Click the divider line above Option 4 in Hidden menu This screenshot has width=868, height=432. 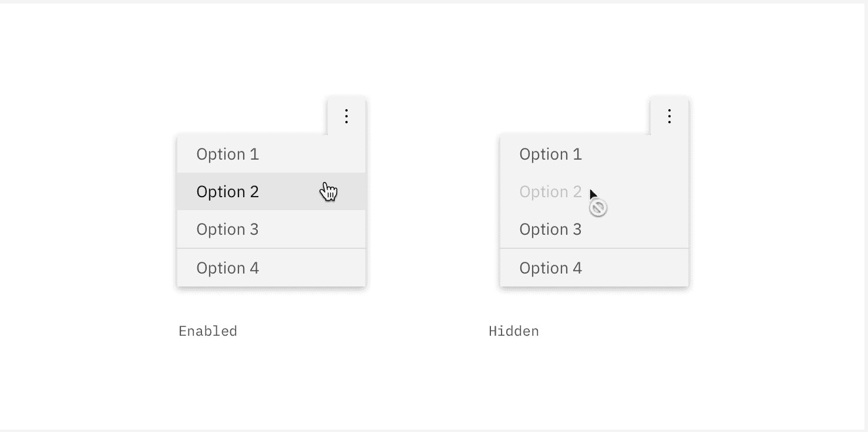point(594,248)
